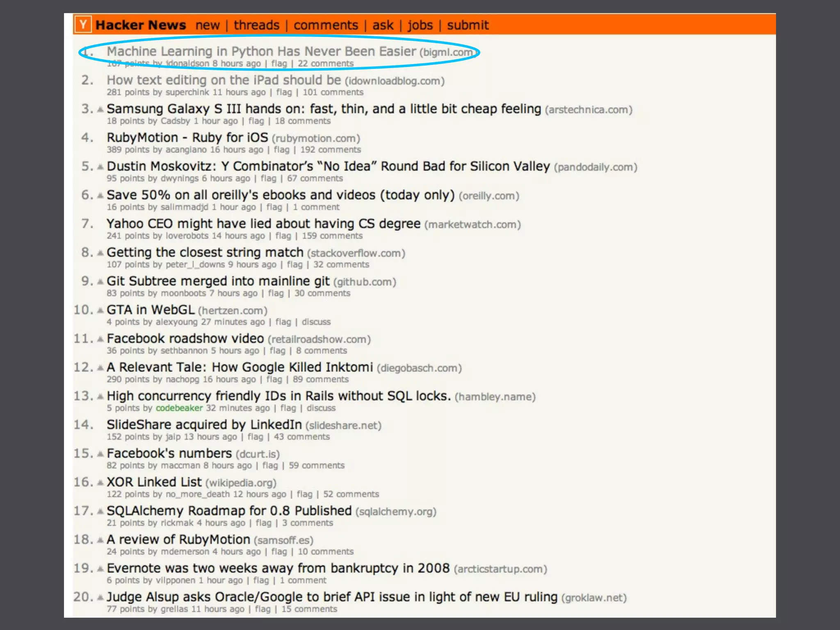The width and height of the screenshot is (840, 630).
Task: View 159 comments on Yahoo CEO story
Action: [332, 236]
